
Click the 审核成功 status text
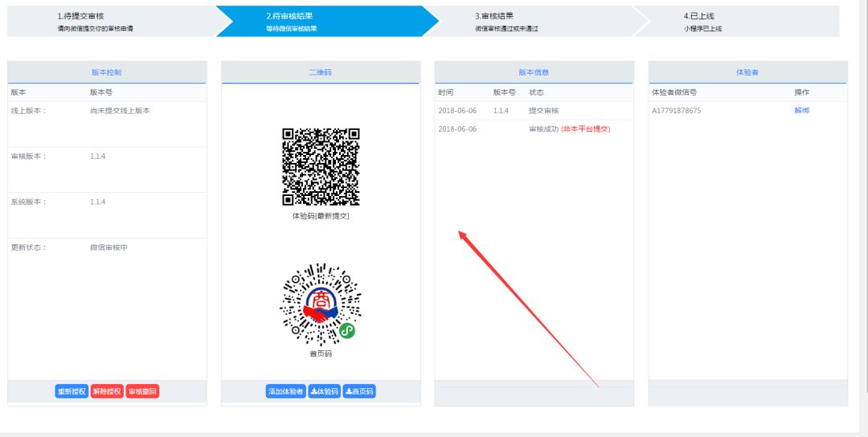click(x=543, y=129)
